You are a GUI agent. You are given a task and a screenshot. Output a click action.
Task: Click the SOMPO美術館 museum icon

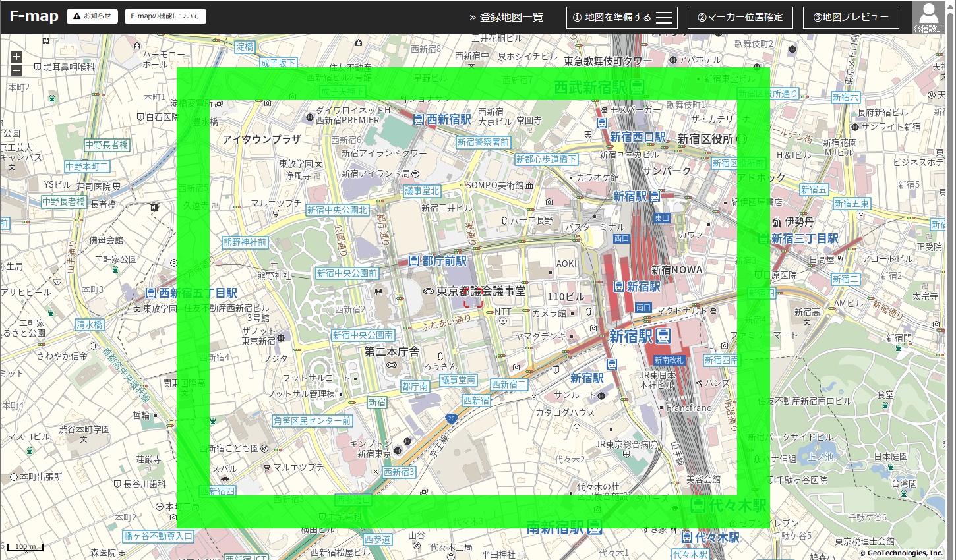529,186
